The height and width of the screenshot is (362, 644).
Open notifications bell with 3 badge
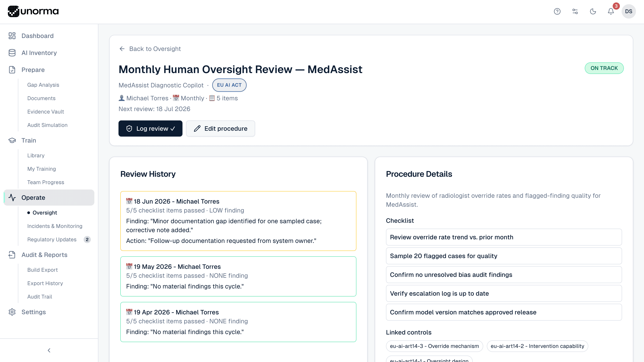611,11
